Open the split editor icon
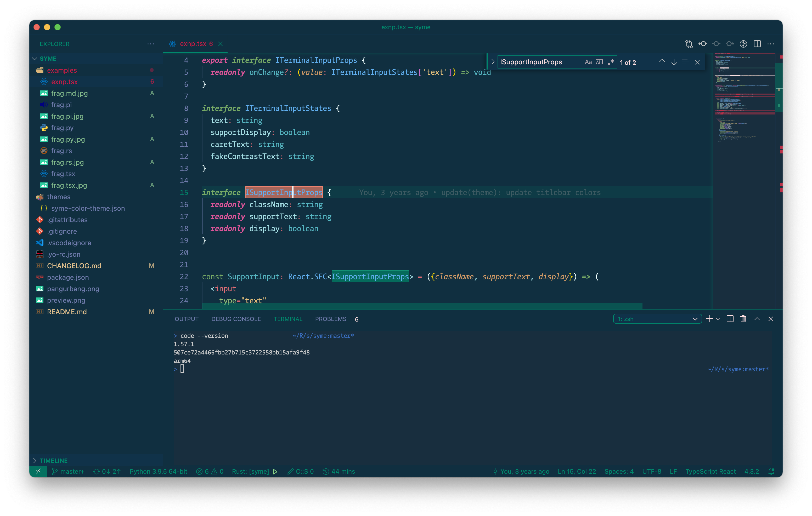This screenshot has height=516, width=812. (757, 44)
